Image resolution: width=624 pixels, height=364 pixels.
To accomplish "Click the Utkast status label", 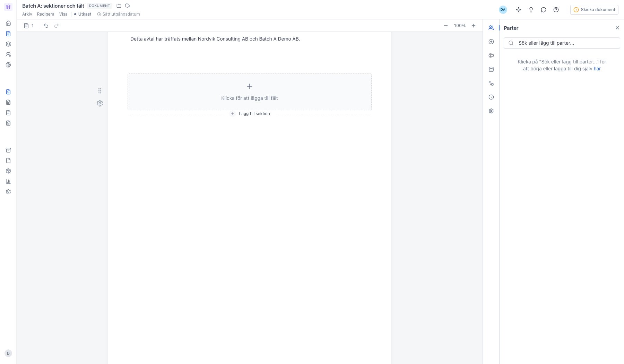I will pyautogui.click(x=83, y=14).
